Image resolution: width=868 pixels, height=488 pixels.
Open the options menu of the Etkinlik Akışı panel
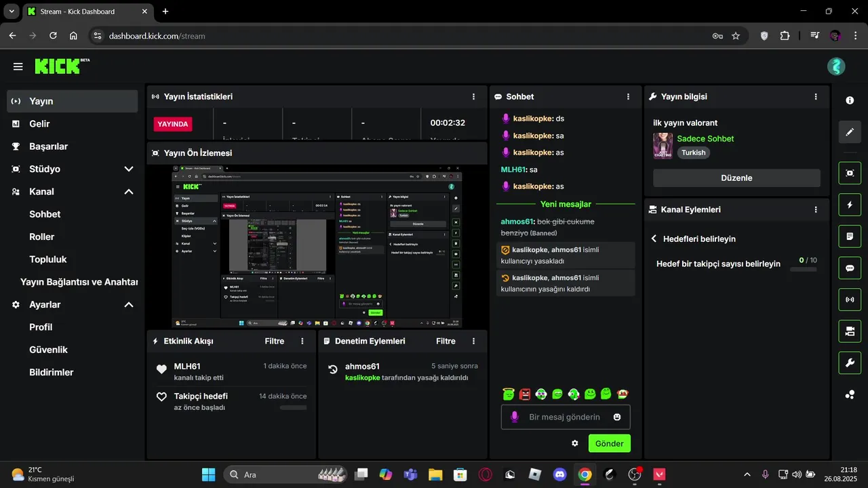[302, 342]
